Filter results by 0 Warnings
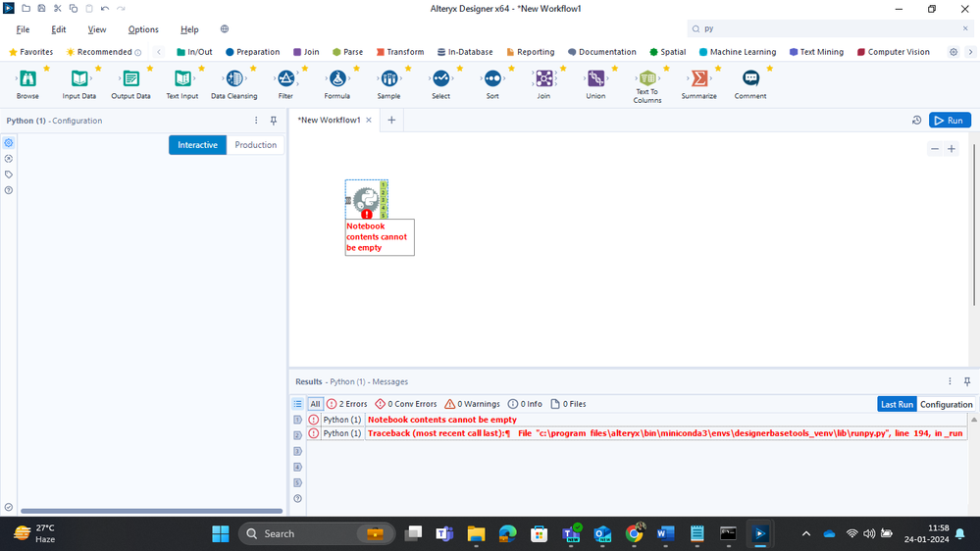Image resolution: width=980 pixels, height=551 pixels. pos(472,404)
